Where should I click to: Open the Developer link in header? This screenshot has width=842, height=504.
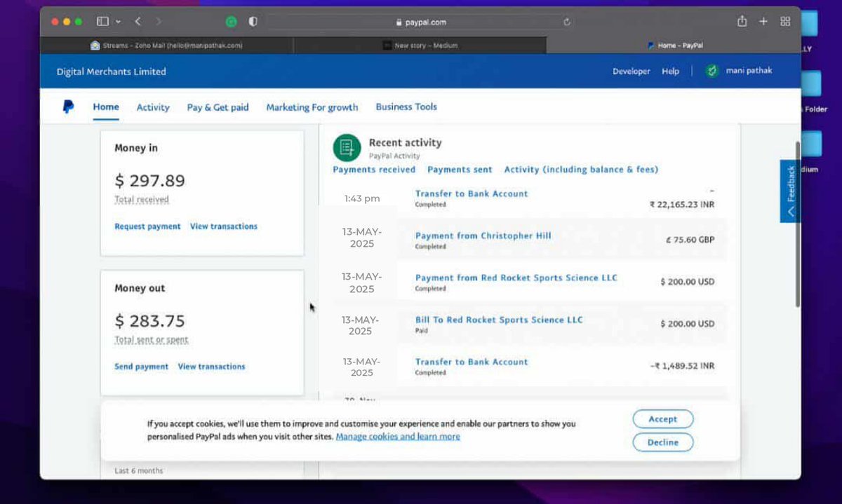(x=631, y=71)
